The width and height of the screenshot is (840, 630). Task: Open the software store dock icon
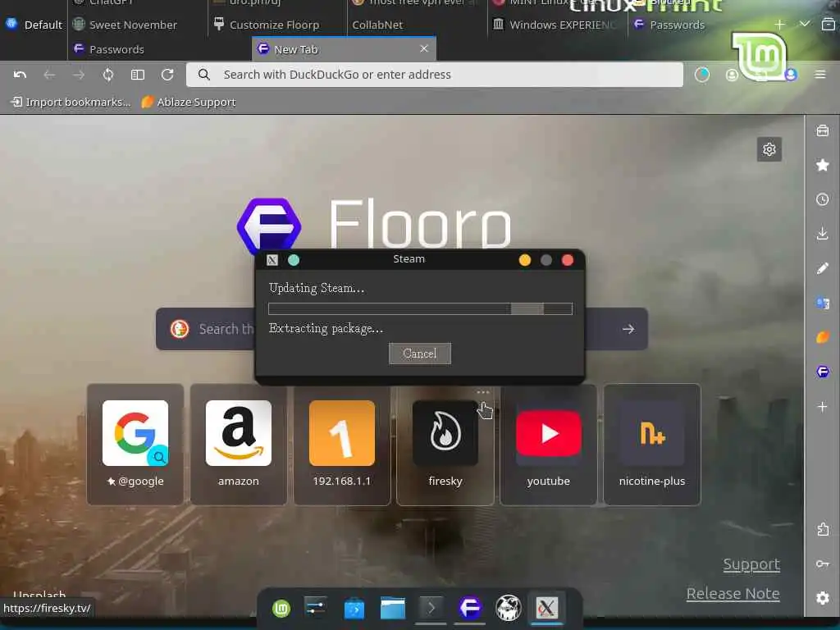[x=354, y=609]
